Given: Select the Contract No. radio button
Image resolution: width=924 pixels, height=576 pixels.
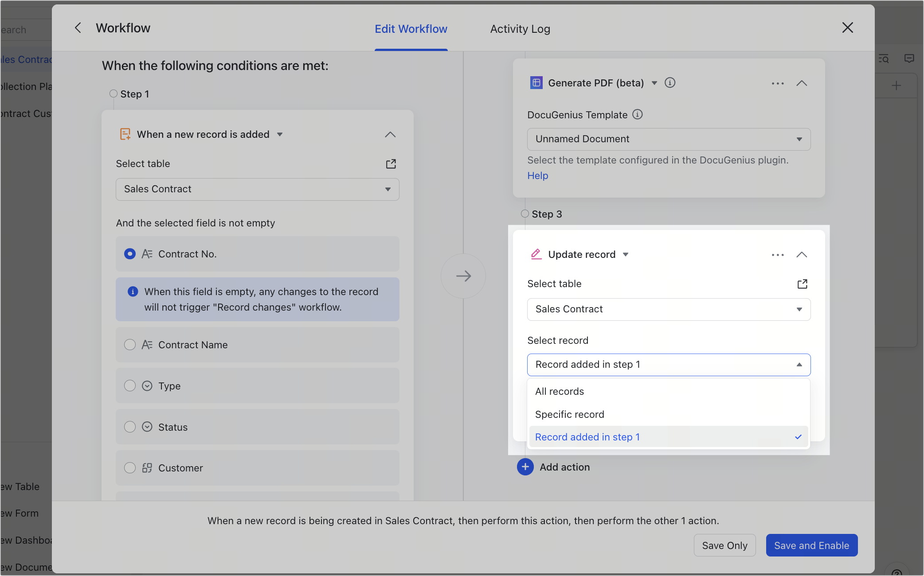Looking at the screenshot, I should coord(130,254).
